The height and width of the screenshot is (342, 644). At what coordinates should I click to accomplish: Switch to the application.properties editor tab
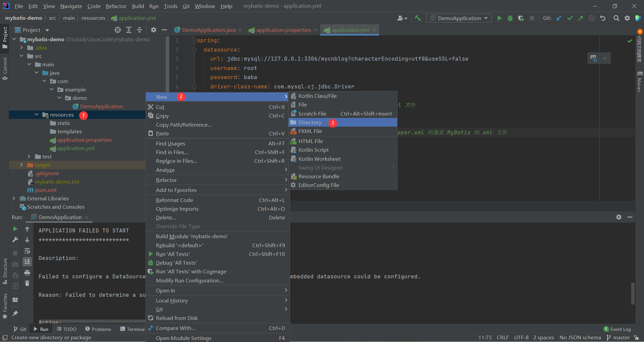[x=283, y=30]
